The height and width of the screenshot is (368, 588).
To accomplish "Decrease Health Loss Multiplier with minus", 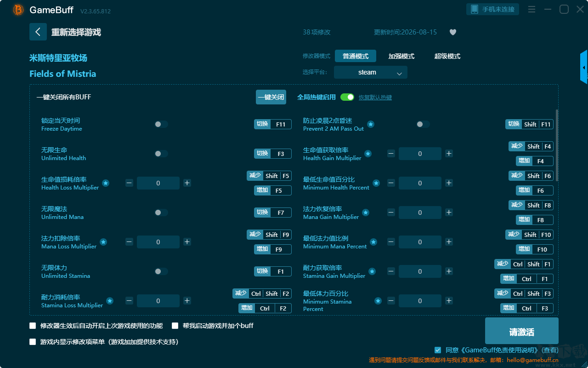I will (129, 183).
